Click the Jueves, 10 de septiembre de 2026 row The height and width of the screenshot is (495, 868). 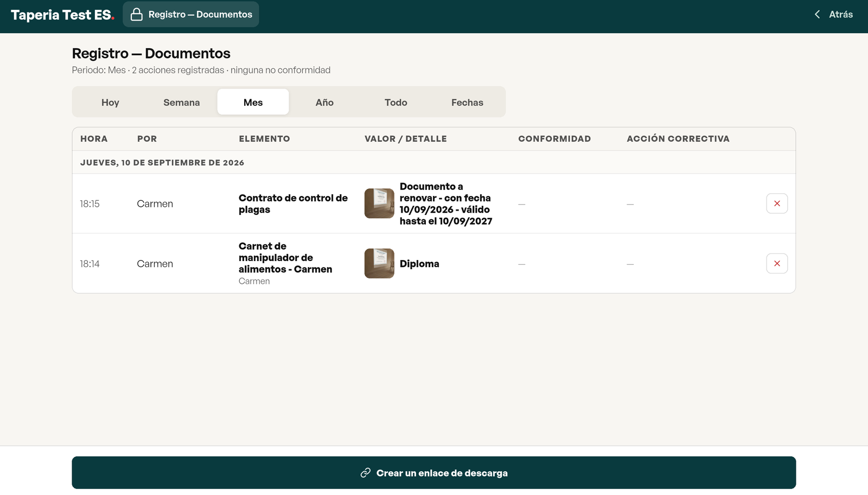coord(434,162)
